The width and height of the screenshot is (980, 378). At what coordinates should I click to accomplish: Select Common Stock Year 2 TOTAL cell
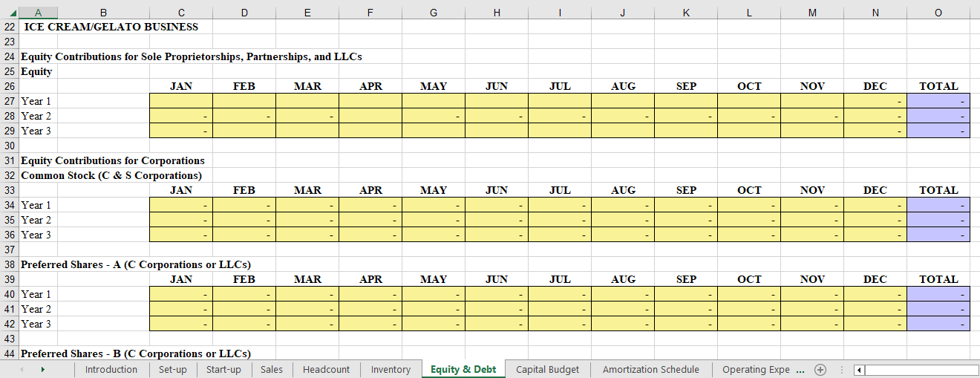938,220
